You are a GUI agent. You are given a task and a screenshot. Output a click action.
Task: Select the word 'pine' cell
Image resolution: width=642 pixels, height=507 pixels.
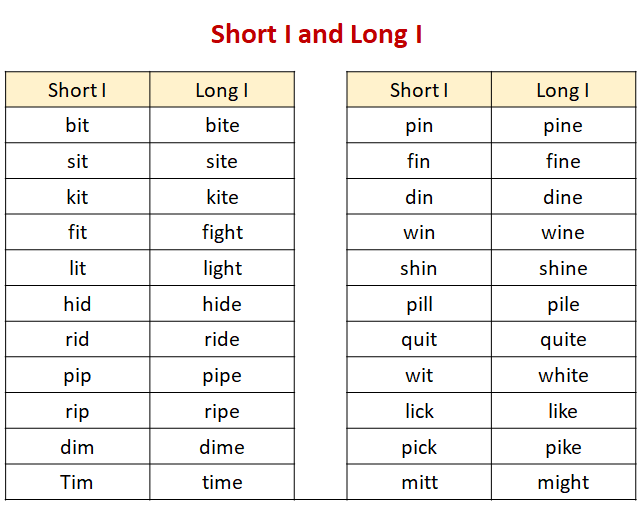(x=563, y=125)
